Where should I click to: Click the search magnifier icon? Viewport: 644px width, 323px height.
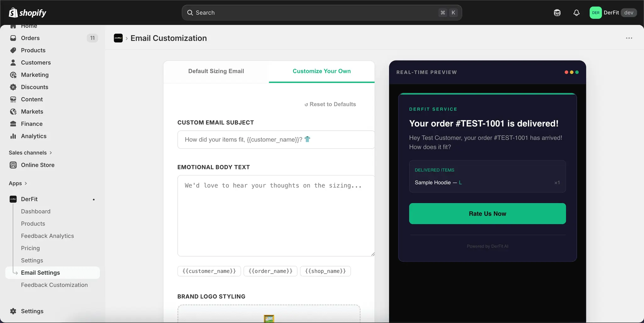click(190, 13)
